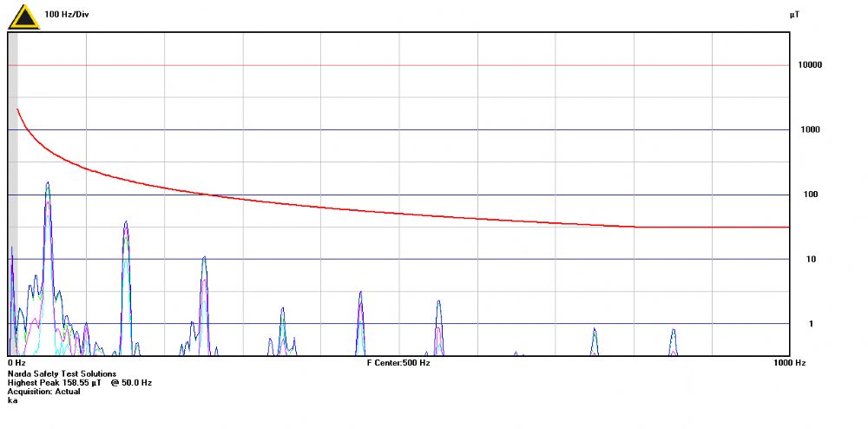Click the "0 Hz" start frequency label
Viewport: 868px width, 429px height.
pyautogui.click(x=16, y=363)
